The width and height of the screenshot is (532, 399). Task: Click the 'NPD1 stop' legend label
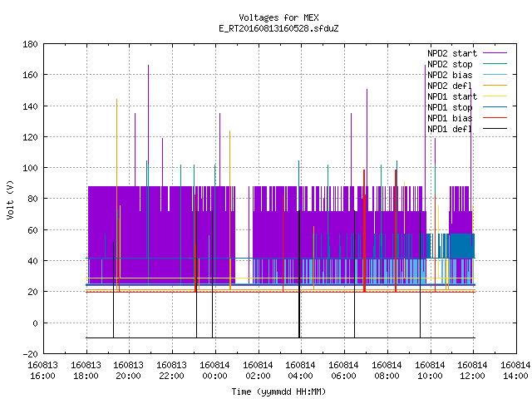(450, 107)
